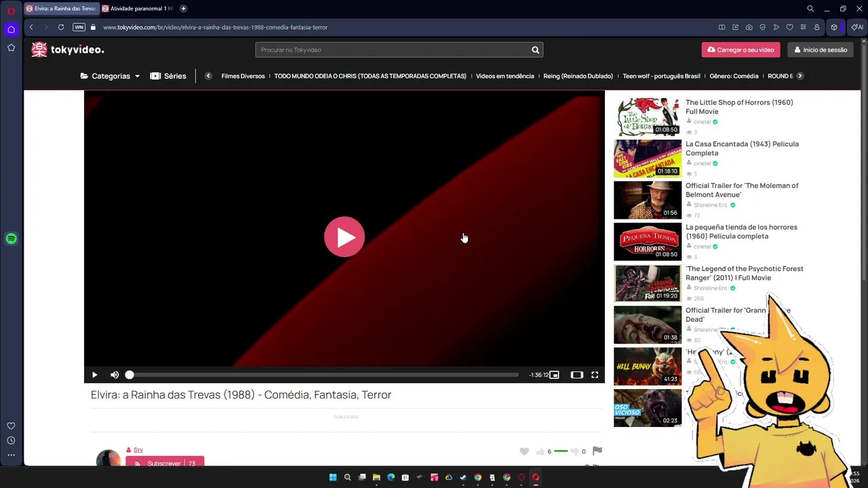Open File Explorer from taskbar
Image resolution: width=868 pixels, height=488 pixels.
pos(376,477)
